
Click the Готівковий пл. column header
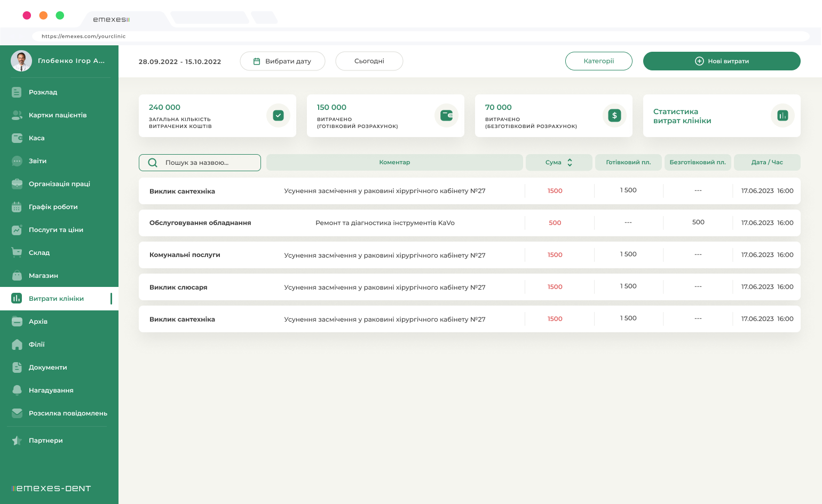pyautogui.click(x=628, y=163)
